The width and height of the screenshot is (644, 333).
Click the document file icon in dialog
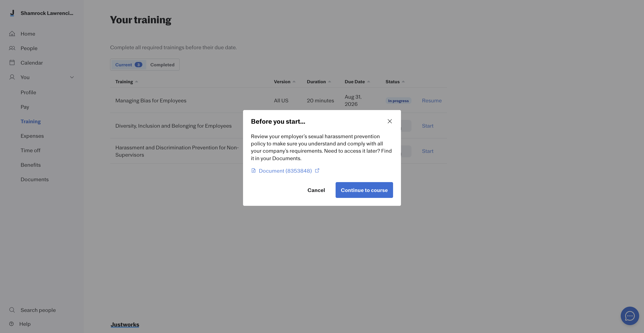coord(254,170)
